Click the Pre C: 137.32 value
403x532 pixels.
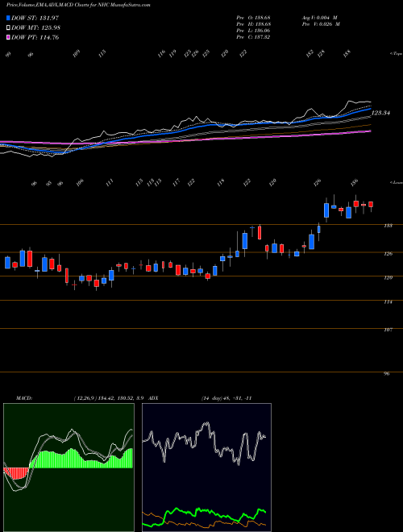click(x=253, y=37)
